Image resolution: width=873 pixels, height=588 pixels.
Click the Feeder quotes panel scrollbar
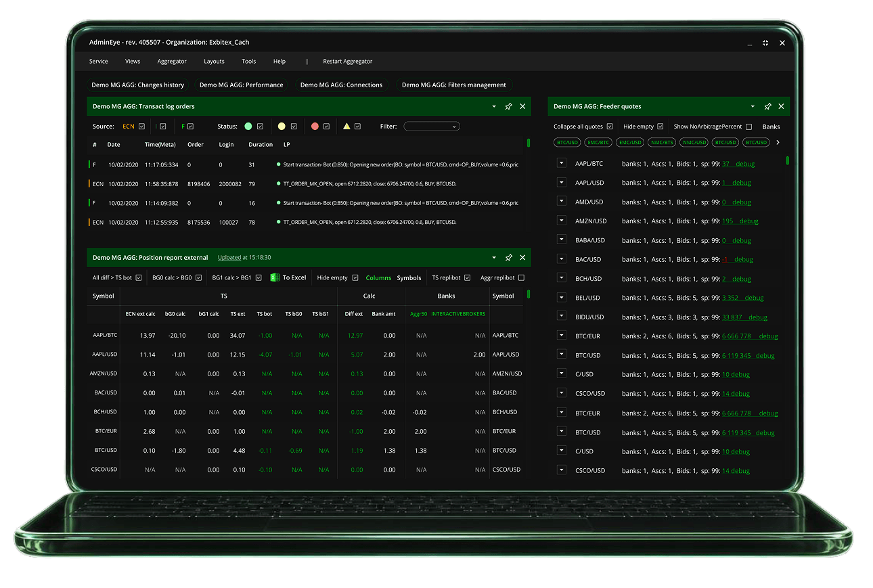tap(787, 160)
